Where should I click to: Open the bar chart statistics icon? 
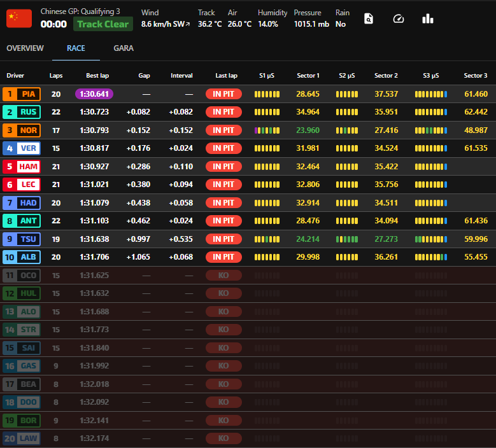pos(428,19)
